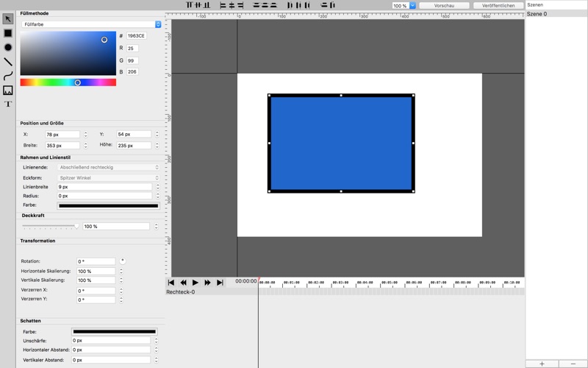Jump to end of timeline
Image resolution: width=588 pixels, height=368 pixels.
coord(220,283)
